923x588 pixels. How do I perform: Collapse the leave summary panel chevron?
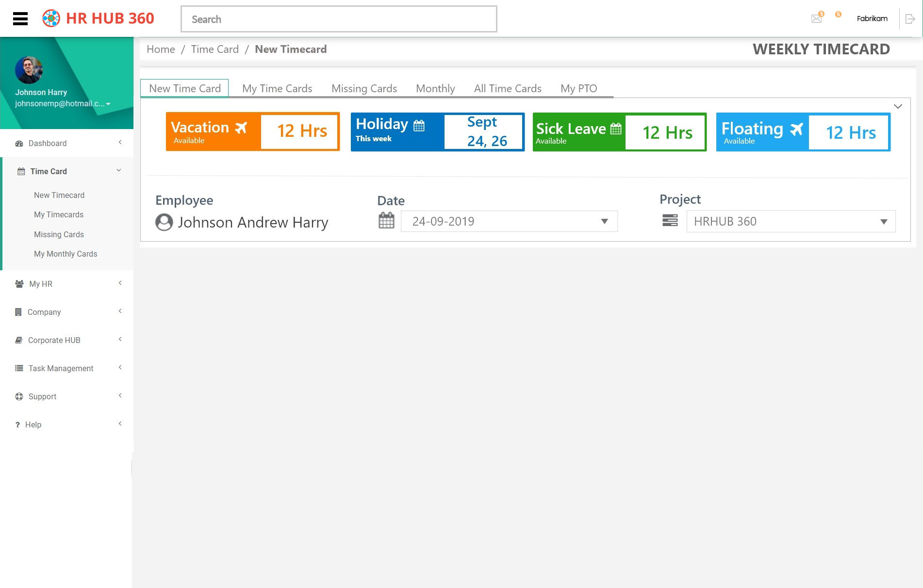click(x=898, y=106)
